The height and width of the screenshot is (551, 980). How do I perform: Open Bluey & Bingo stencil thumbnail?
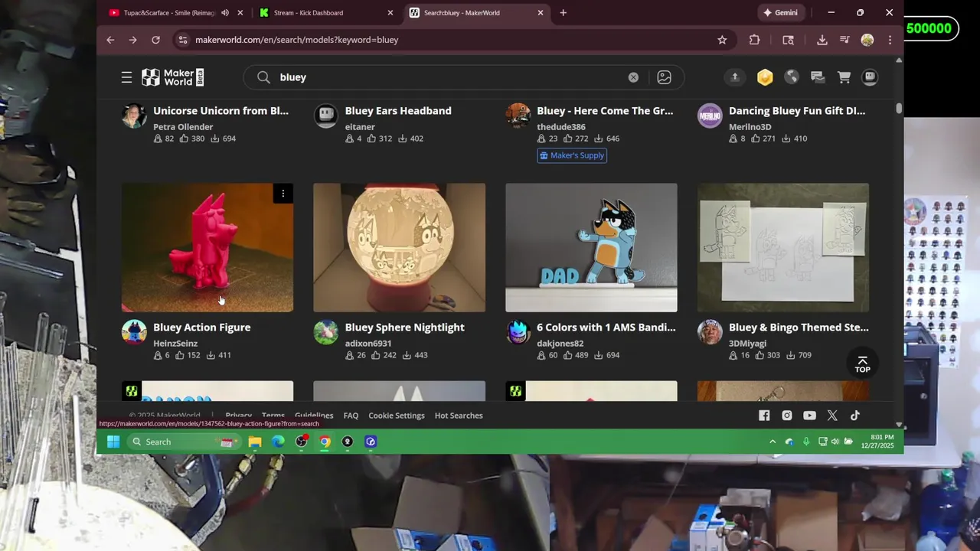pyautogui.click(x=783, y=247)
